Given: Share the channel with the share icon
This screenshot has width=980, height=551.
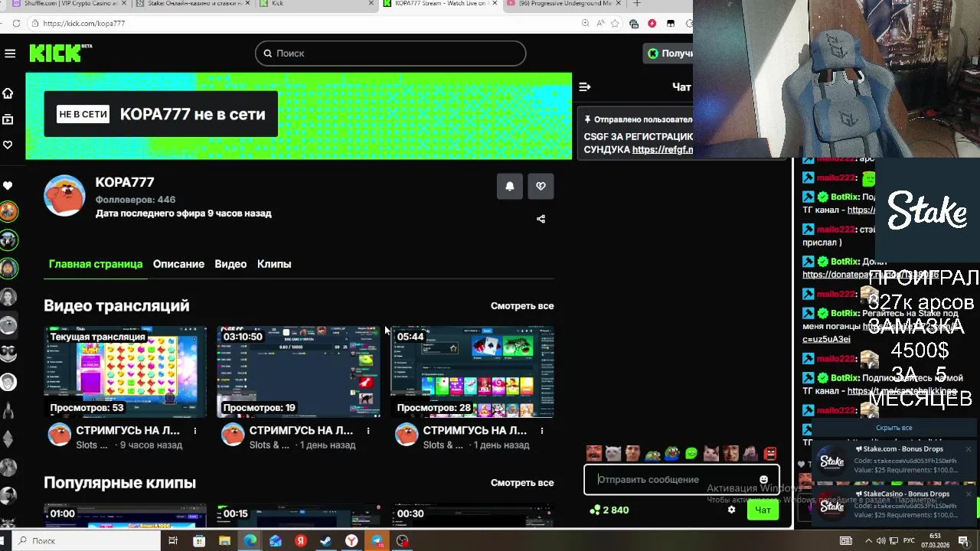Looking at the screenshot, I should click(x=541, y=219).
